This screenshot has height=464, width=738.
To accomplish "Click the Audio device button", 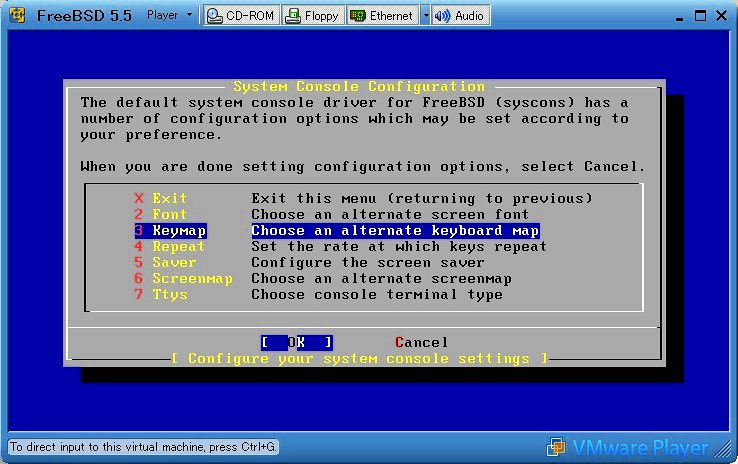I will tap(460, 16).
